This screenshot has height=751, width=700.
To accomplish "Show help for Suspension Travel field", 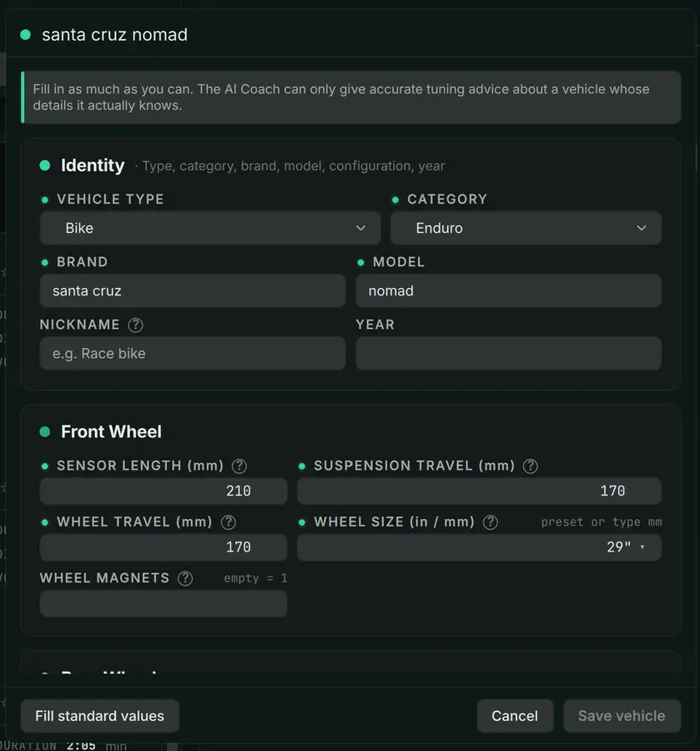I will coord(530,466).
